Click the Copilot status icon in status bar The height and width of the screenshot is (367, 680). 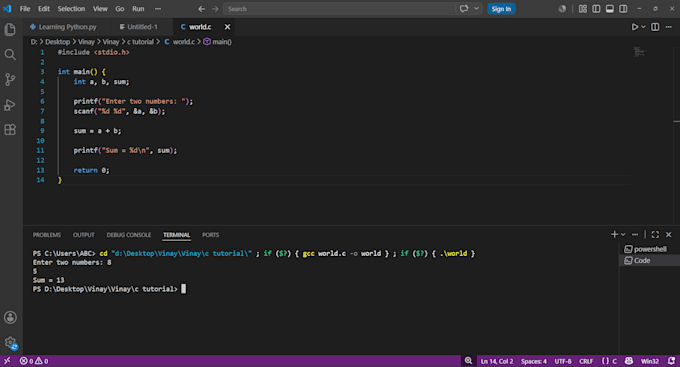[629, 361]
